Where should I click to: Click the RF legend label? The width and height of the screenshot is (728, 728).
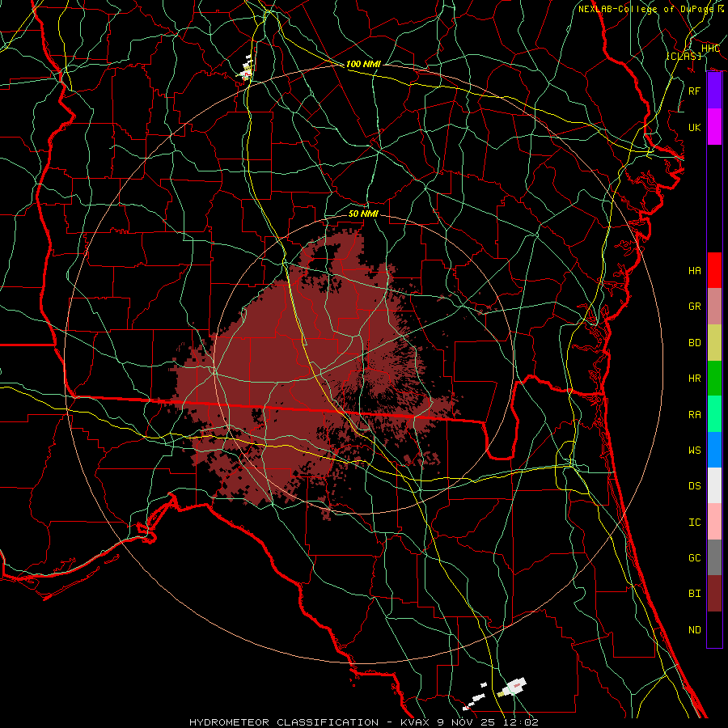[695, 91]
